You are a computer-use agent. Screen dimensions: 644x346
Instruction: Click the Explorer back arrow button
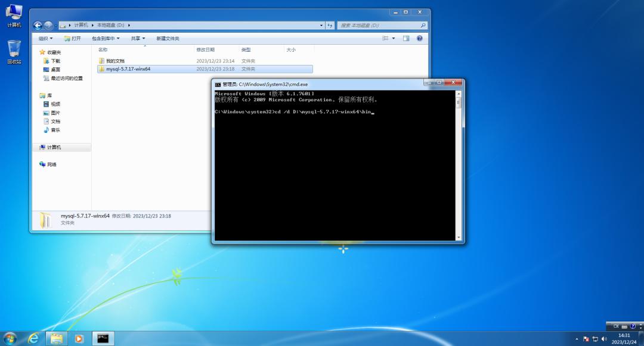[38, 26]
